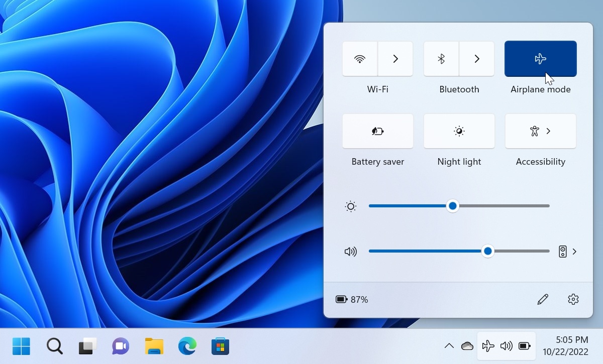
Task: Enable the Battery saver tile
Action: click(377, 131)
